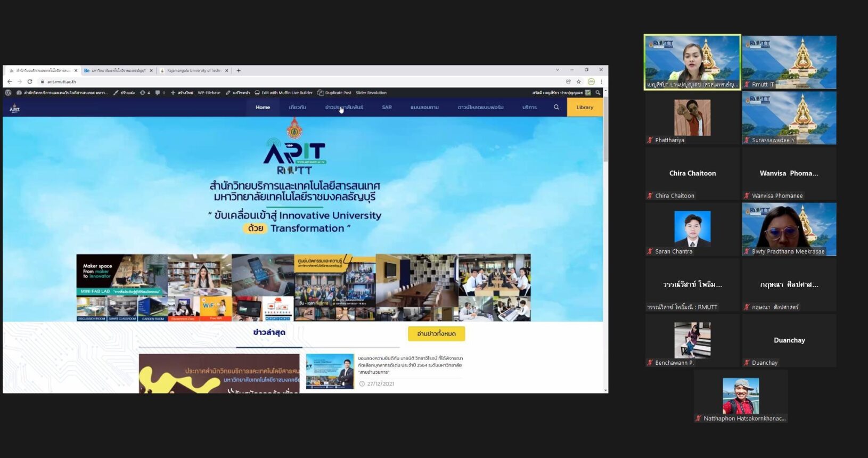
Task: Reload the arit.rmutt.ac.th page
Action: 30,81
